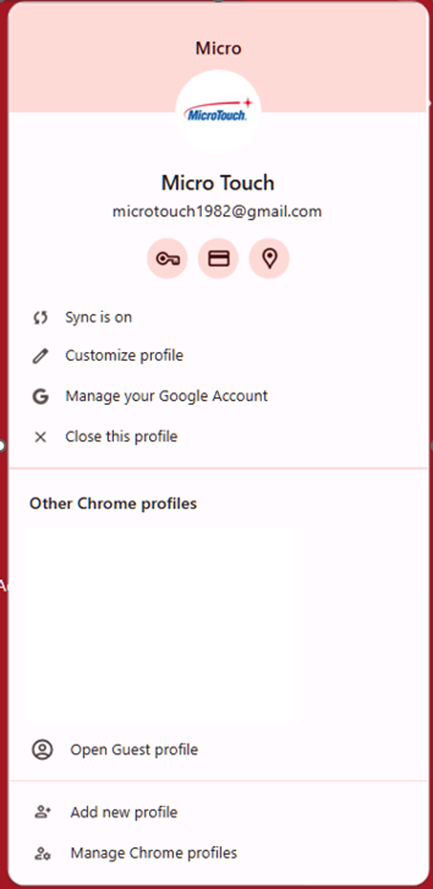Open addresses via the location pin icon

coord(269,259)
